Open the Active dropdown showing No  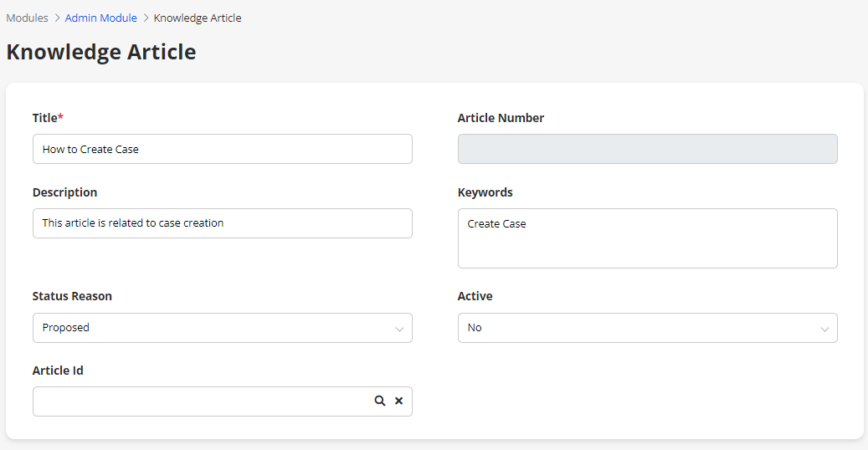click(x=647, y=328)
